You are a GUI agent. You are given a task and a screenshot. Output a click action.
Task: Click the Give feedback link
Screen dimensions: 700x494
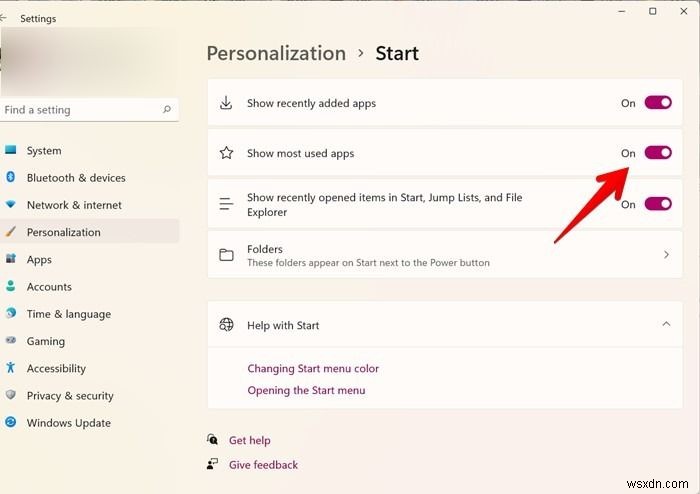coord(263,464)
